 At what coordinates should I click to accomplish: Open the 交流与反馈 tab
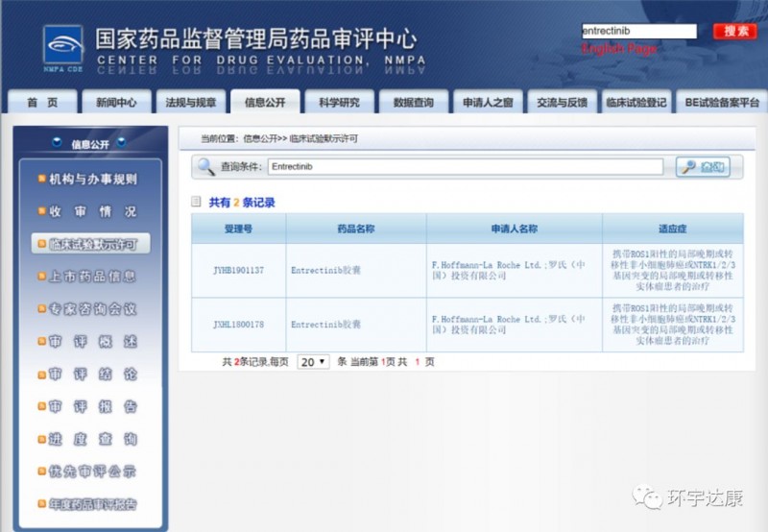click(562, 102)
